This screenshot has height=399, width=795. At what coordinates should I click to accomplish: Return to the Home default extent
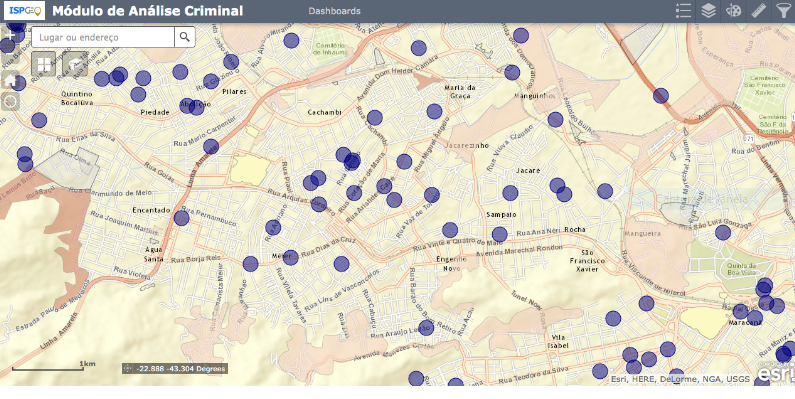click(x=10, y=80)
